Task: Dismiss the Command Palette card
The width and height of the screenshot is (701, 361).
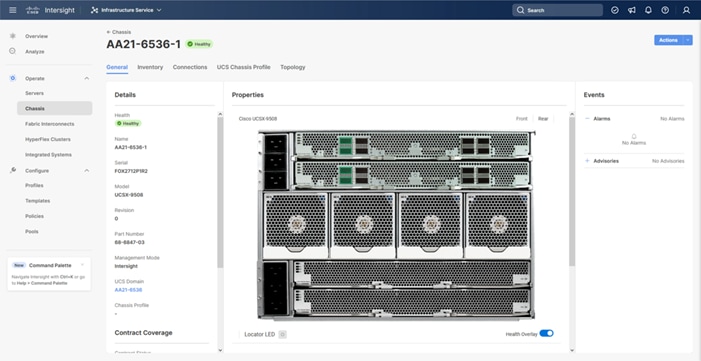Action: [x=83, y=265]
